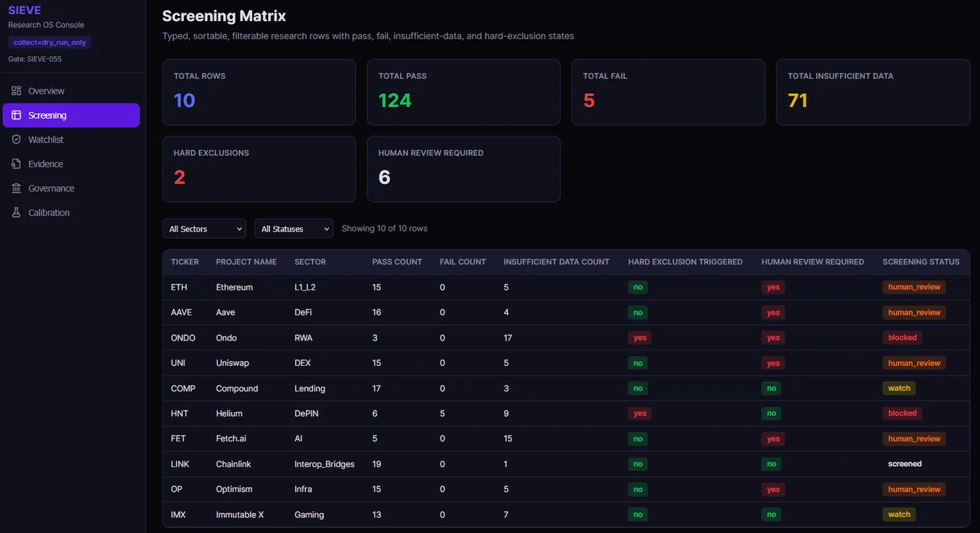Screen dimensions: 980x533
Task: Select the Total Pass card showing 124
Action: pyautogui.click(x=463, y=92)
